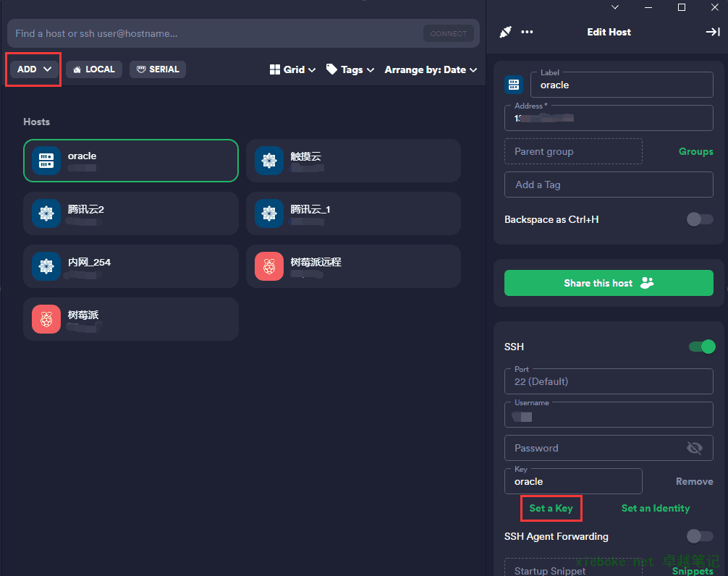
Task: Click the plug connect icon in Edit Host header
Action: pyautogui.click(x=506, y=32)
